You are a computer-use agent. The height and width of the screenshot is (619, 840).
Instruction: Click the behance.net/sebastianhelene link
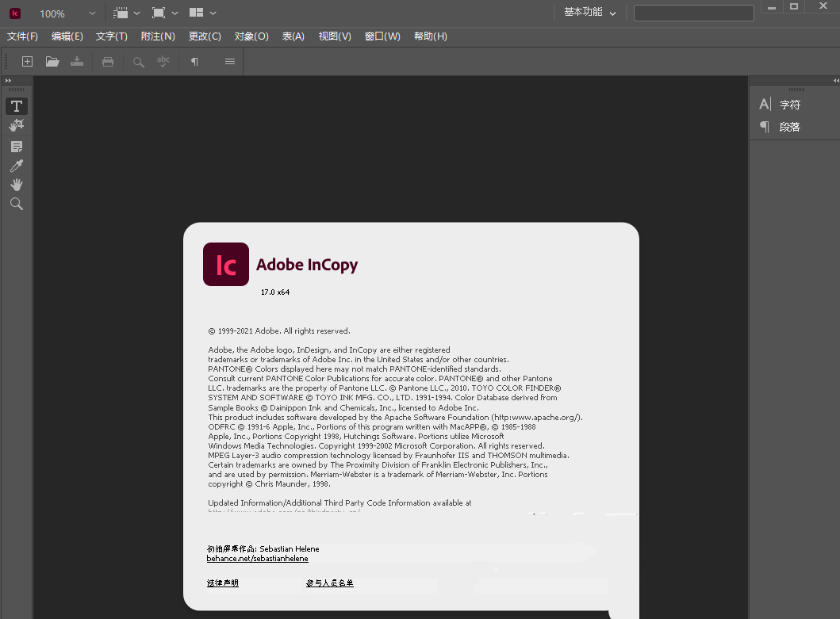pos(257,559)
